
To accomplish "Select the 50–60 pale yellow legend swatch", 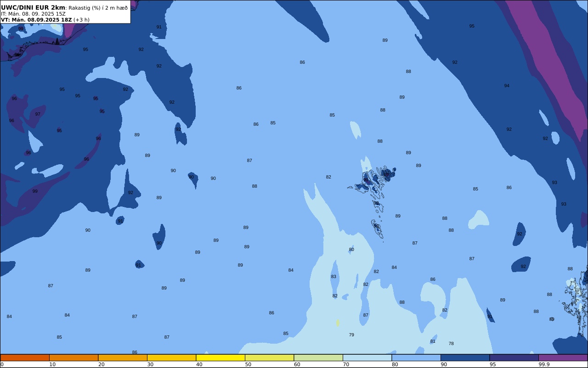I will tap(269, 357).
